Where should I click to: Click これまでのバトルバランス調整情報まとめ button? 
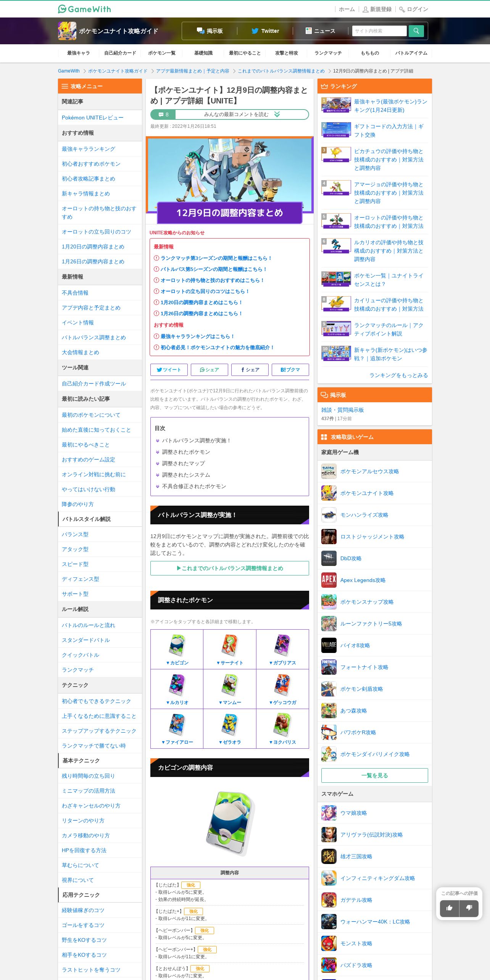coord(230,568)
